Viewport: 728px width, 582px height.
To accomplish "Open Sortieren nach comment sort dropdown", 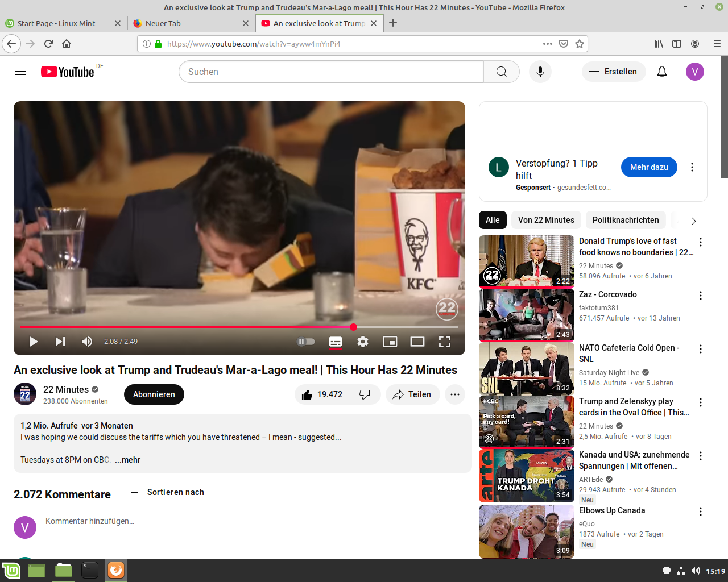I will click(167, 492).
